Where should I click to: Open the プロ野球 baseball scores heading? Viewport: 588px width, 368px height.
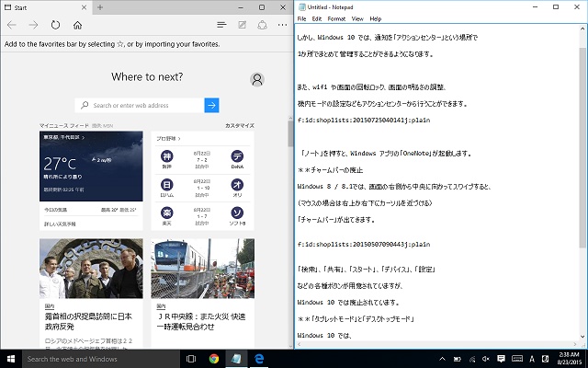point(168,138)
